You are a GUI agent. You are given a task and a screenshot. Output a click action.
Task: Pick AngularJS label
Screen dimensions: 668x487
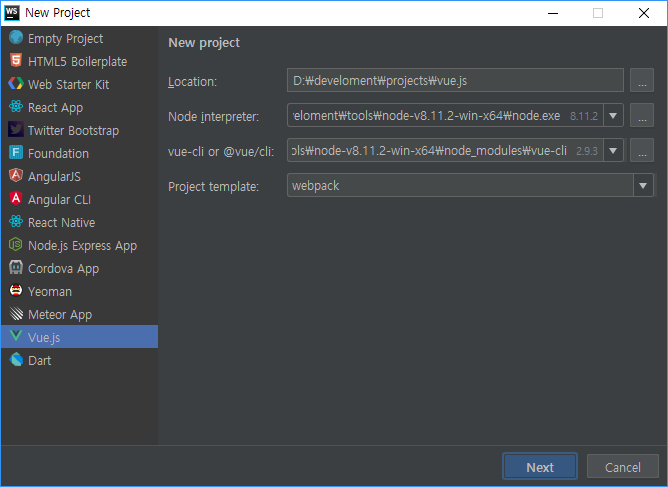click(x=54, y=177)
